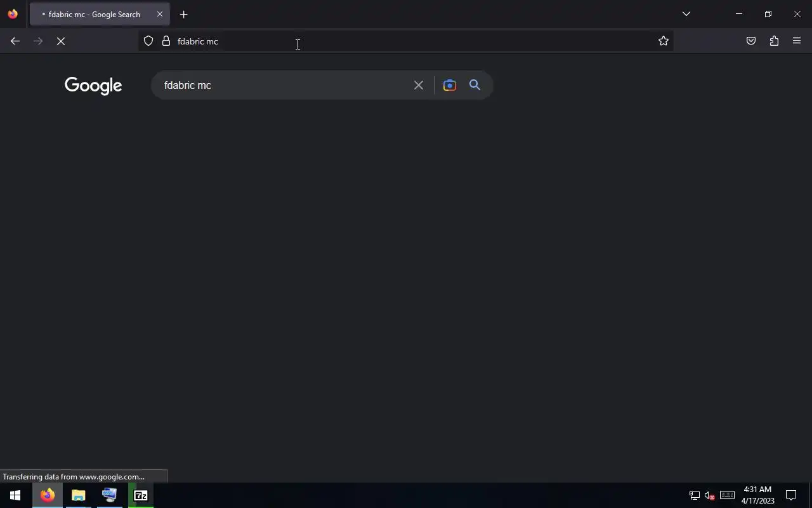The height and width of the screenshot is (508, 812).
Task: Close the 'fdabric mc - Google Search' tab
Action: point(160,14)
